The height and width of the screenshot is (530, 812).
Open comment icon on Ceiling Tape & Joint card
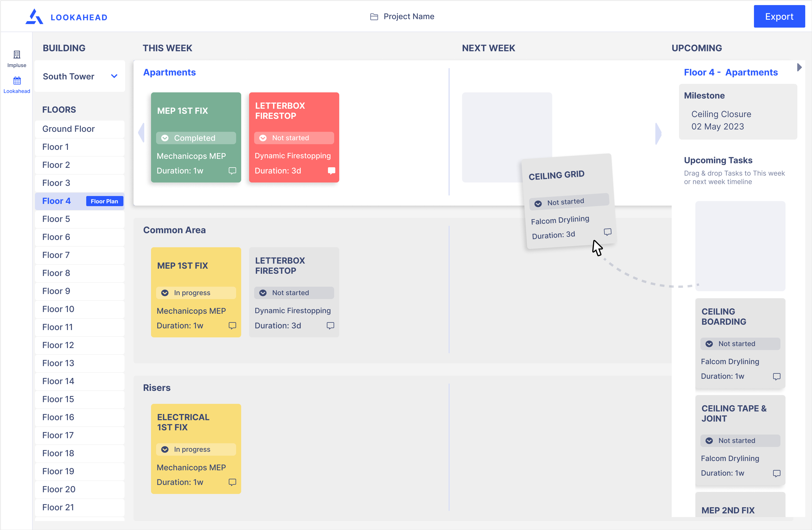click(x=776, y=473)
